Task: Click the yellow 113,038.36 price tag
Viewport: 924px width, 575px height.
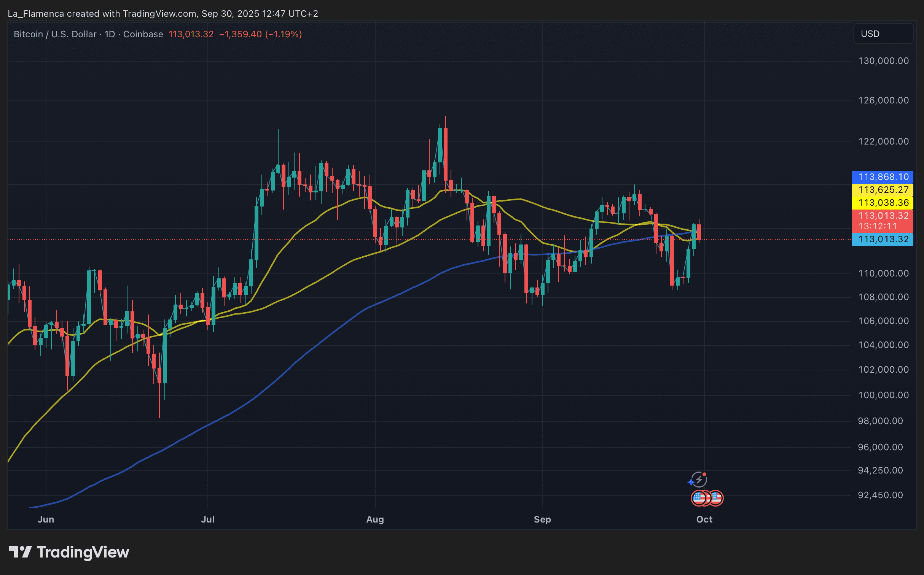Action: [x=882, y=203]
